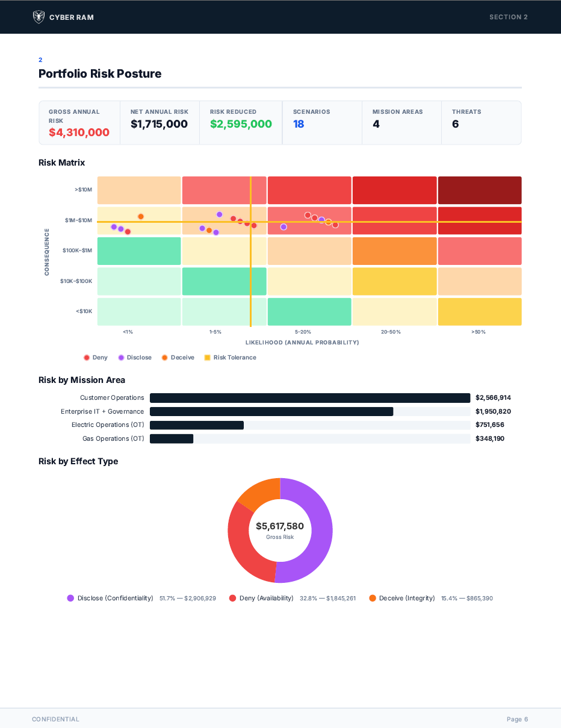Click the yellow Risk Tolerance legend square

(x=207, y=357)
